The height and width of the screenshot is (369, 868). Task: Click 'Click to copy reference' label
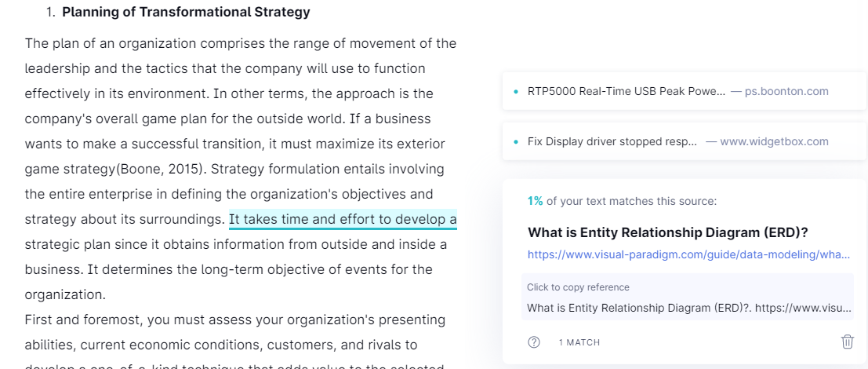tap(578, 287)
